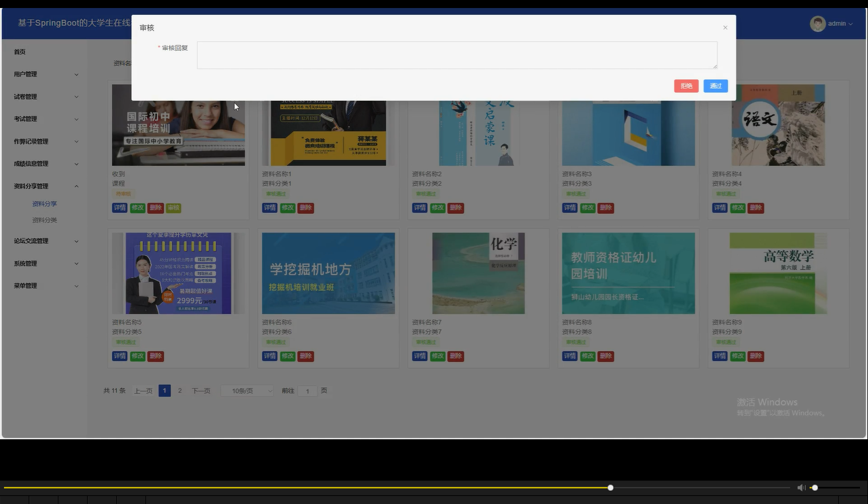Open the admin user dropdown
This screenshot has height=504, width=868.
(841, 23)
